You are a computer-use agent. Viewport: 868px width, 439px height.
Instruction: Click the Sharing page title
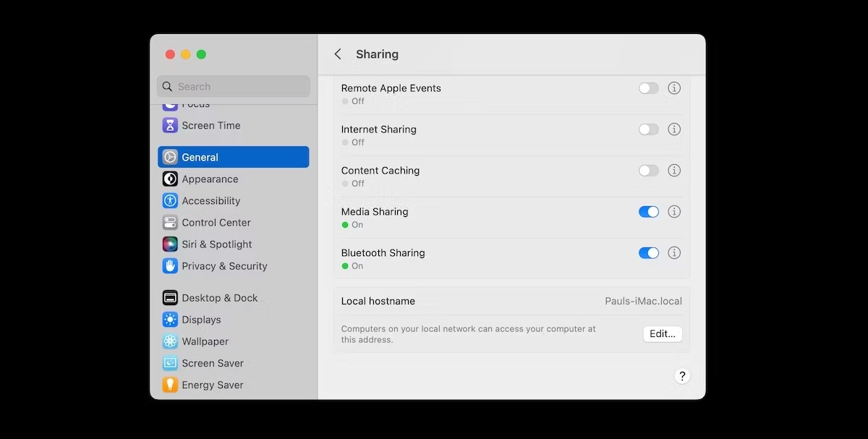tap(377, 54)
